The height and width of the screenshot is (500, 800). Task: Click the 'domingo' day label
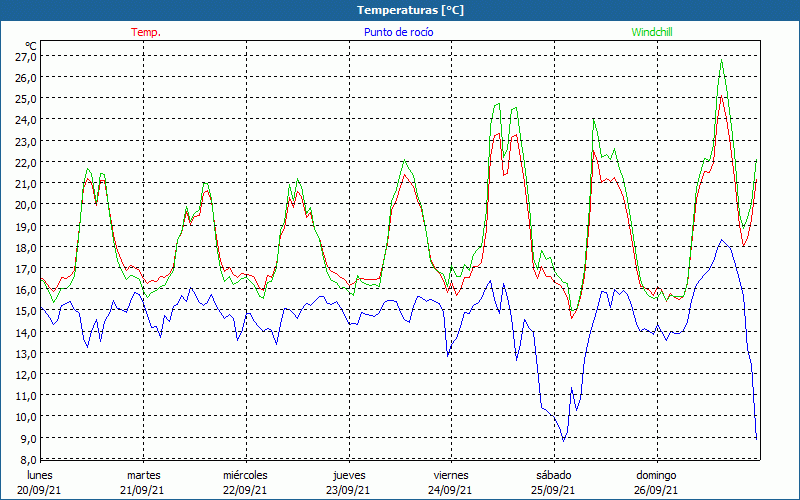coord(656,475)
